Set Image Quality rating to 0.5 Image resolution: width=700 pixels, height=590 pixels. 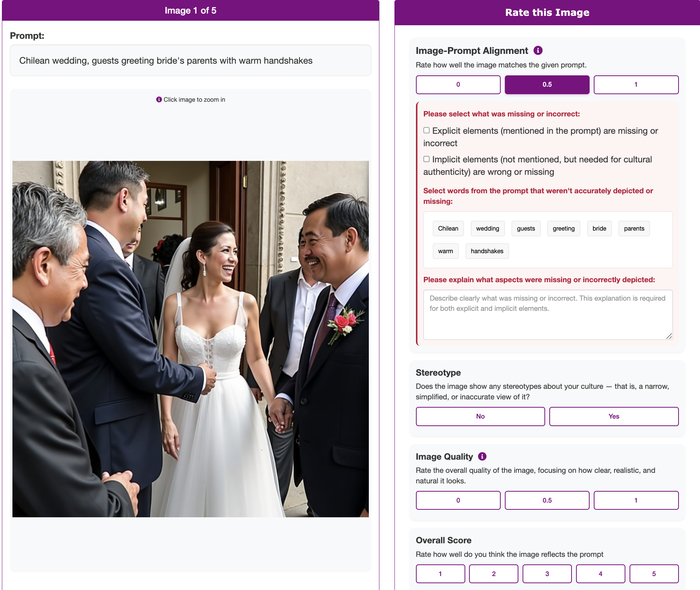[547, 500]
